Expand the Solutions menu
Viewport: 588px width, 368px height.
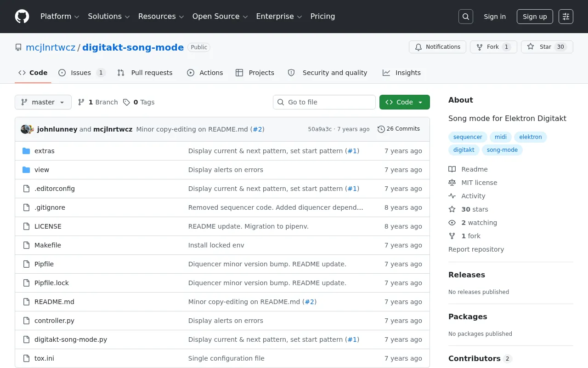point(109,17)
